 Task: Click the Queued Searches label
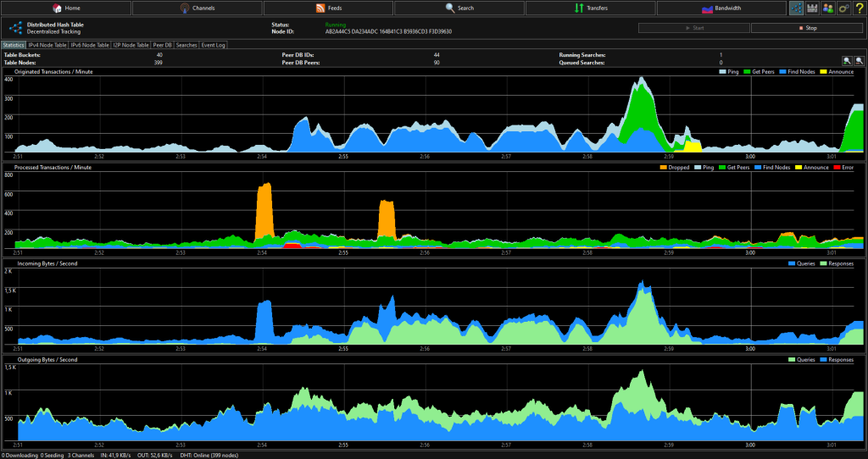581,63
